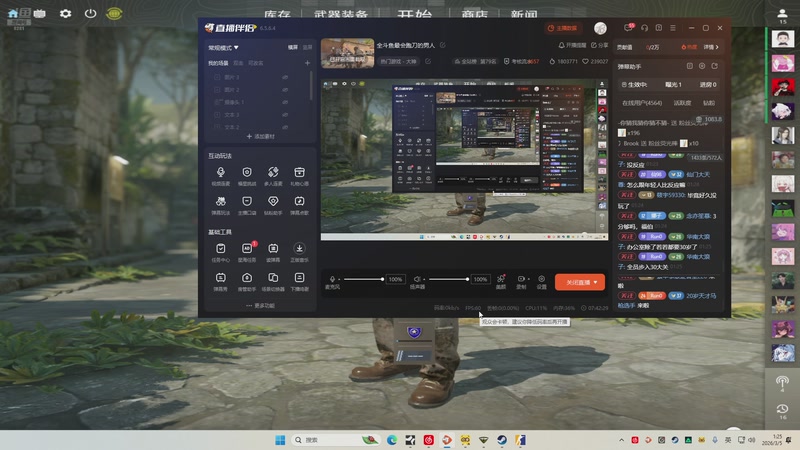This screenshot has height=450, width=800.
Task: Open 商店 menu in game window
Action: pos(474,14)
